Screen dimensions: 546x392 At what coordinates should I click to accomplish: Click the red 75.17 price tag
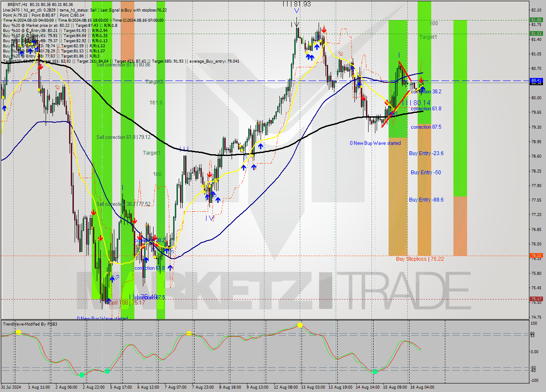click(x=536, y=299)
